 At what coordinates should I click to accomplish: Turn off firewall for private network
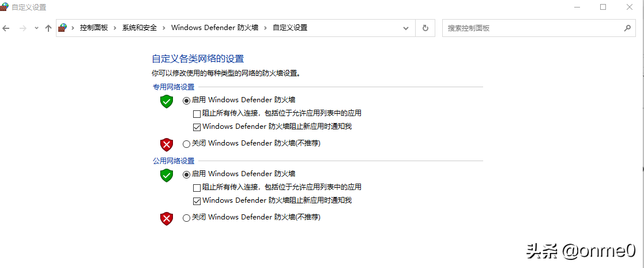(x=186, y=144)
